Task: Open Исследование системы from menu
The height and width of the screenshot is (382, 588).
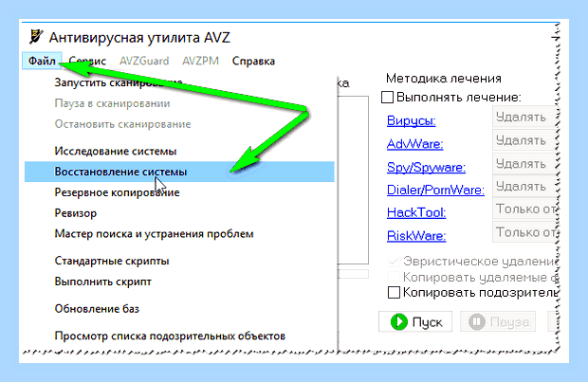Action: coord(179,151)
